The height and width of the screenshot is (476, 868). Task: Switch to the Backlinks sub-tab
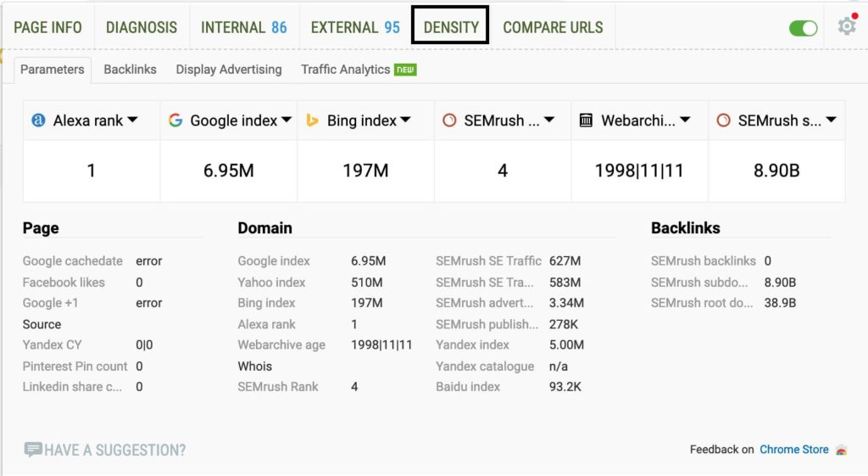pos(130,70)
